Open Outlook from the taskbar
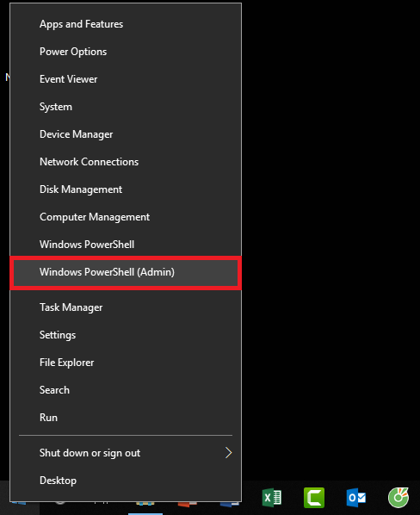Screen dimensions: 420x515 point(356,498)
